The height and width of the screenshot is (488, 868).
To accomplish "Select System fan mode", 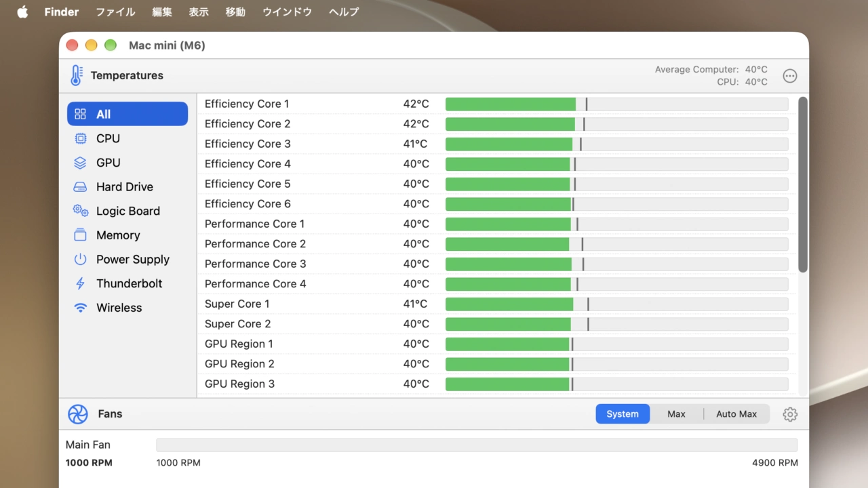I will coord(623,414).
